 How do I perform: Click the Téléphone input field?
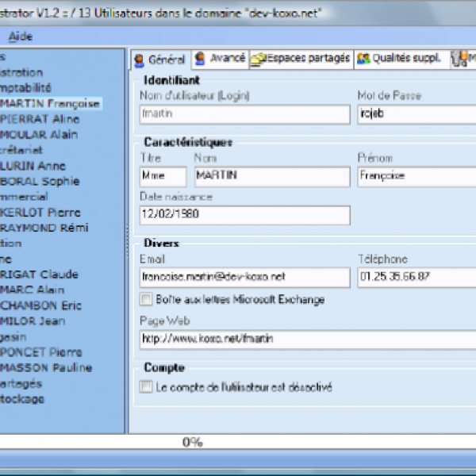point(416,277)
